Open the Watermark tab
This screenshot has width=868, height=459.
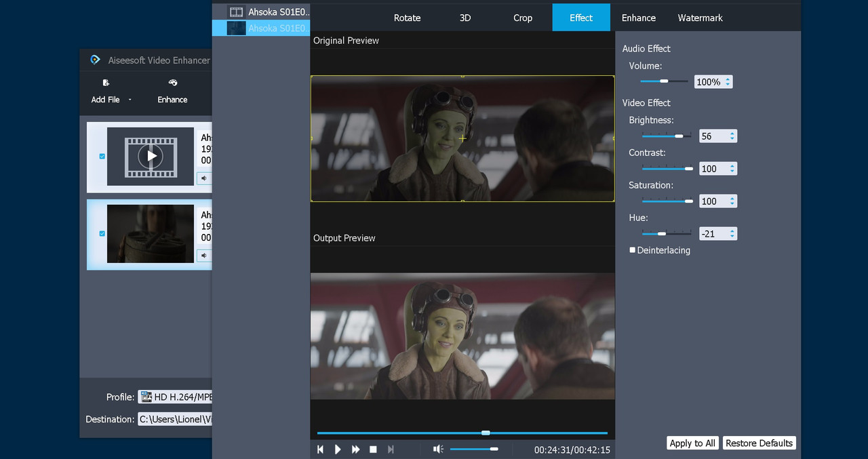pyautogui.click(x=701, y=18)
